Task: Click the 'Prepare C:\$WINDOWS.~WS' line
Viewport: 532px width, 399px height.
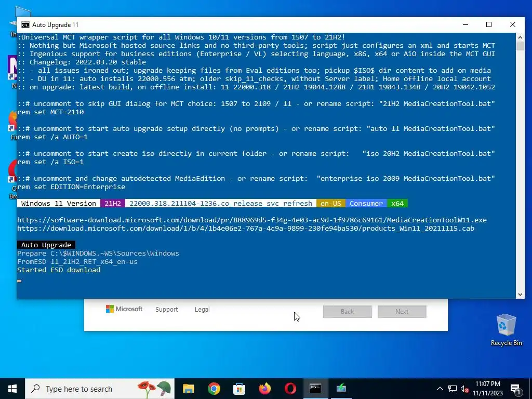Action: [98, 254]
